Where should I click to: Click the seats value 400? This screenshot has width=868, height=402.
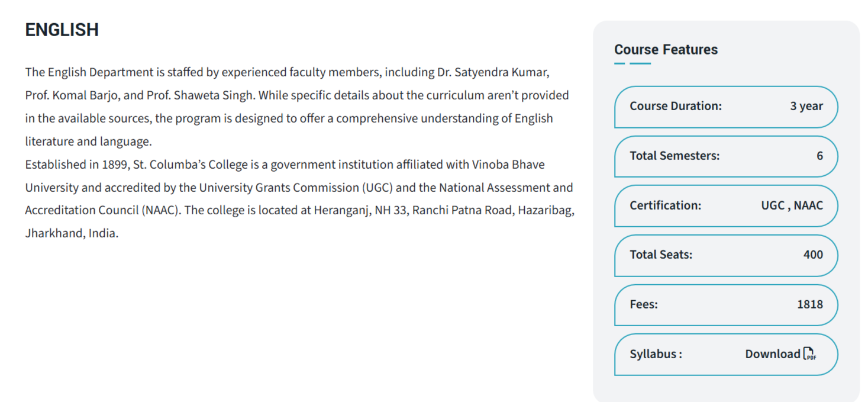tap(812, 255)
